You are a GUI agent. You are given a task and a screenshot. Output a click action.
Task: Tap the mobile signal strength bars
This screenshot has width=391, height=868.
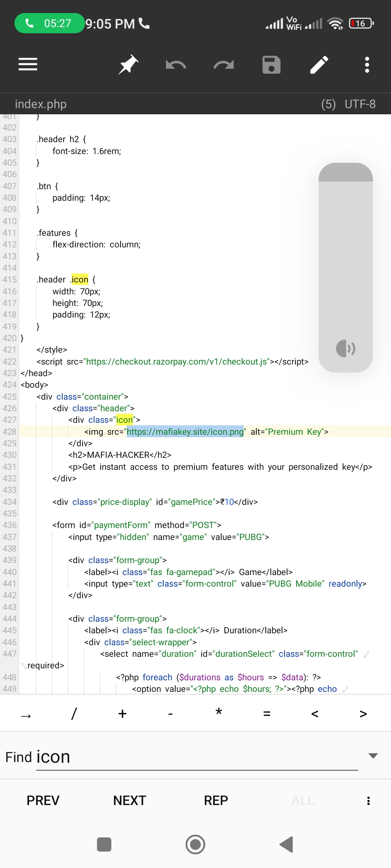pos(274,24)
